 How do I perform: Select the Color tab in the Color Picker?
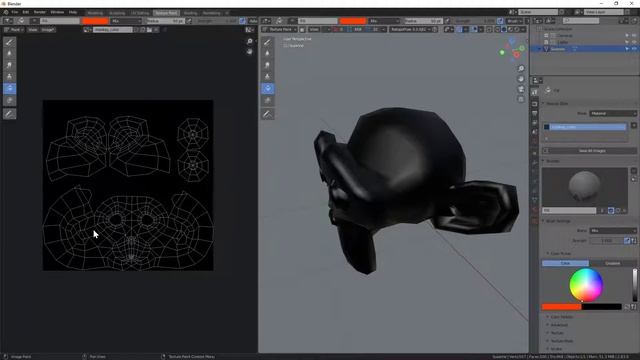(x=565, y=263)
